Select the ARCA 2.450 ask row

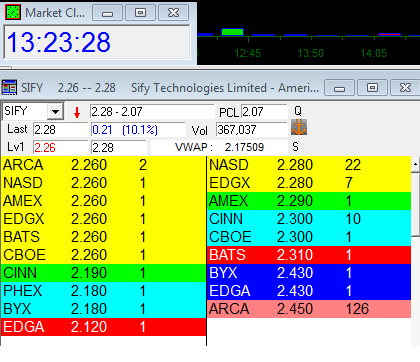pyautogui.click(x=309, y=309)
